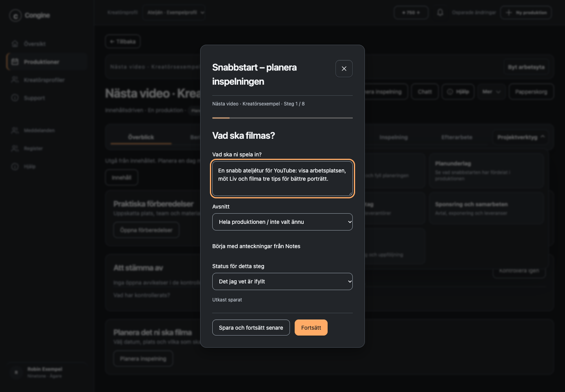Open the Ateljén Exempelprofil profile selector
565x392 pixels.
[174, 13]
